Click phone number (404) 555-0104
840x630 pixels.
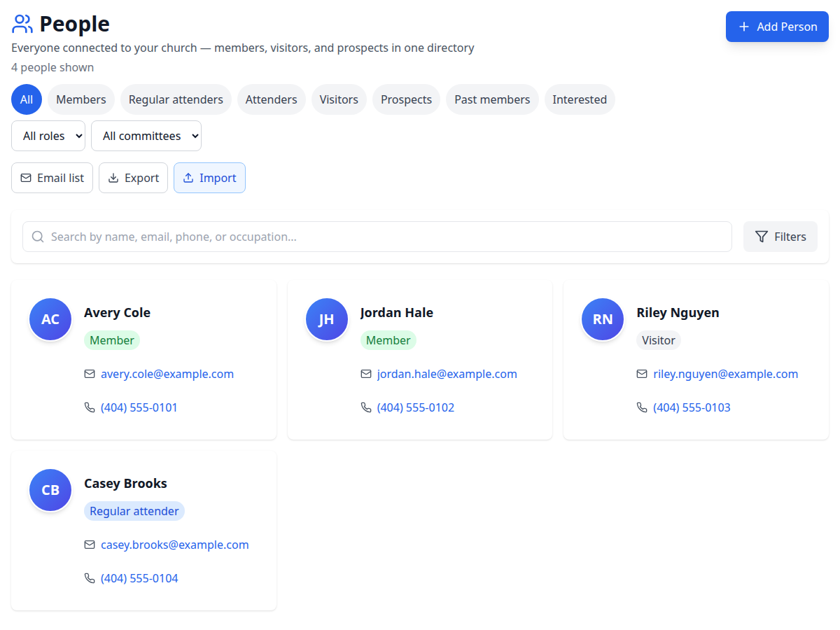click(x=139, y=578)
